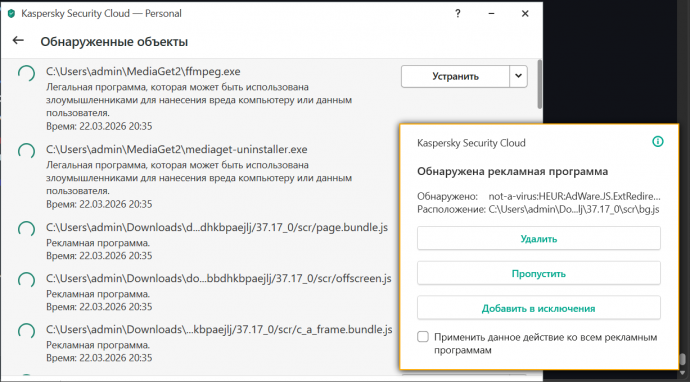Click spinner icon beside page.bundle.js entry

pyautogui.click(x=26, y=230)
